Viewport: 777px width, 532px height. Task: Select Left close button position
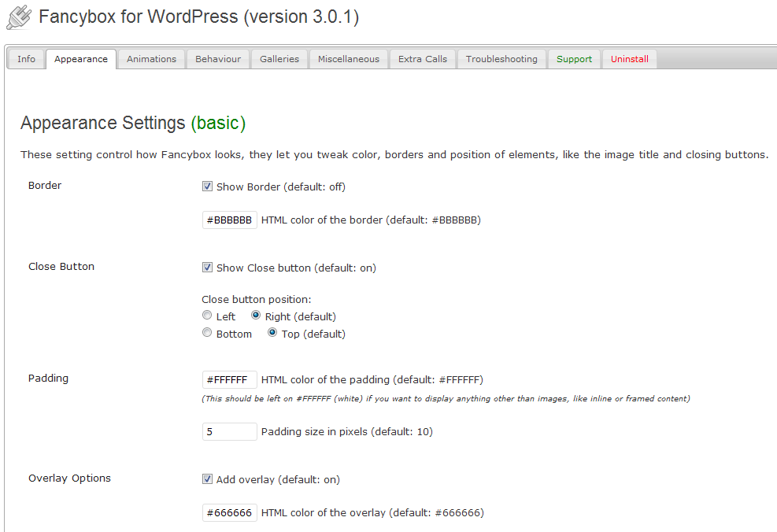tap(207, 316)
